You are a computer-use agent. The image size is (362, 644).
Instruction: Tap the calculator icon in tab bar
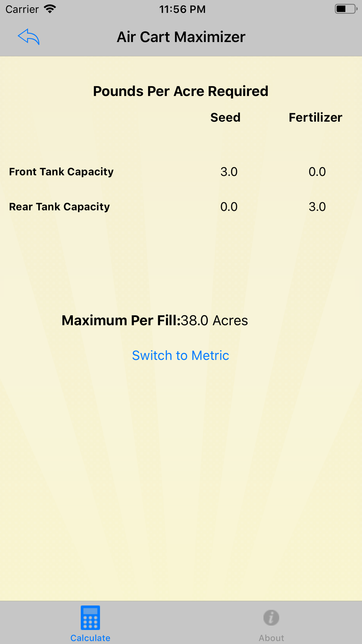(90, 618)
